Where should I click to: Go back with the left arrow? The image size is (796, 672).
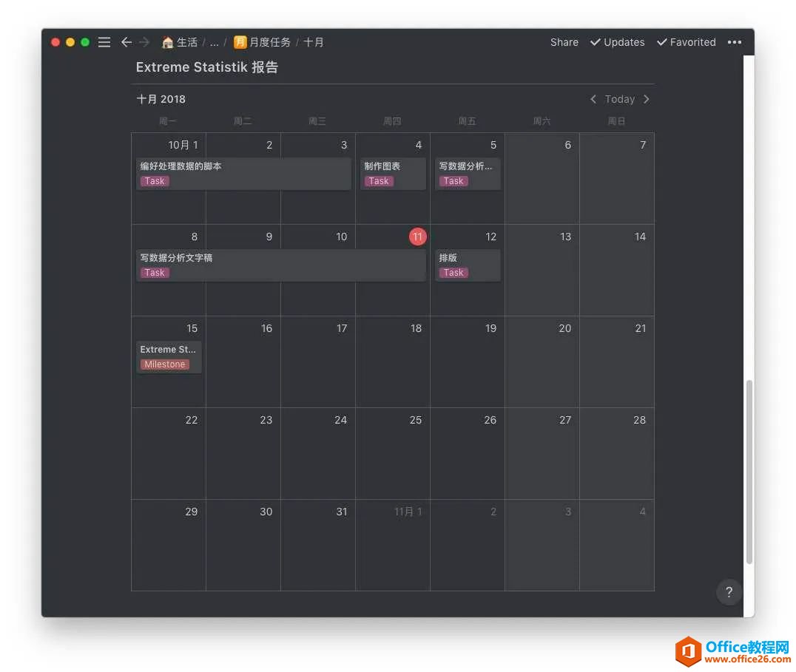[127, 42]
